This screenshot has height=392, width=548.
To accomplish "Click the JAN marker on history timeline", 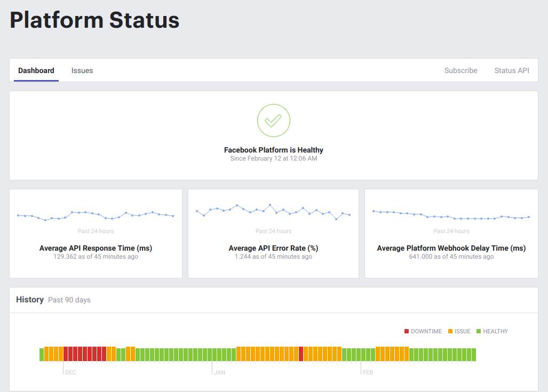I will (x=219, y=372).
